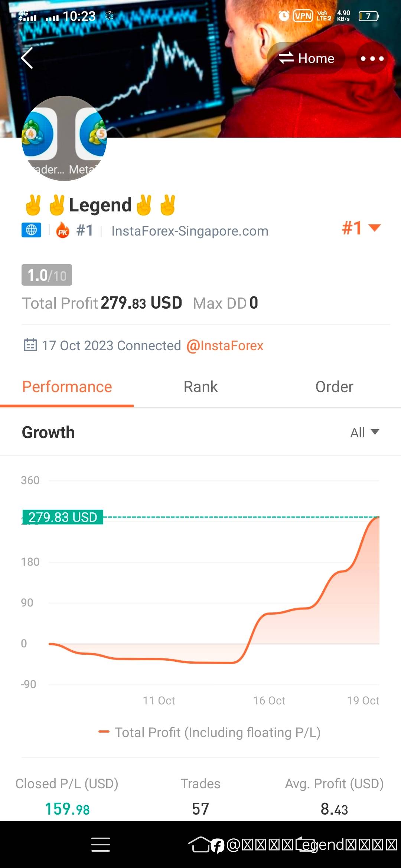Tap the blue globe icon
Image resolution: width=401 pixels, height=868 pixels.
(31, 230)
